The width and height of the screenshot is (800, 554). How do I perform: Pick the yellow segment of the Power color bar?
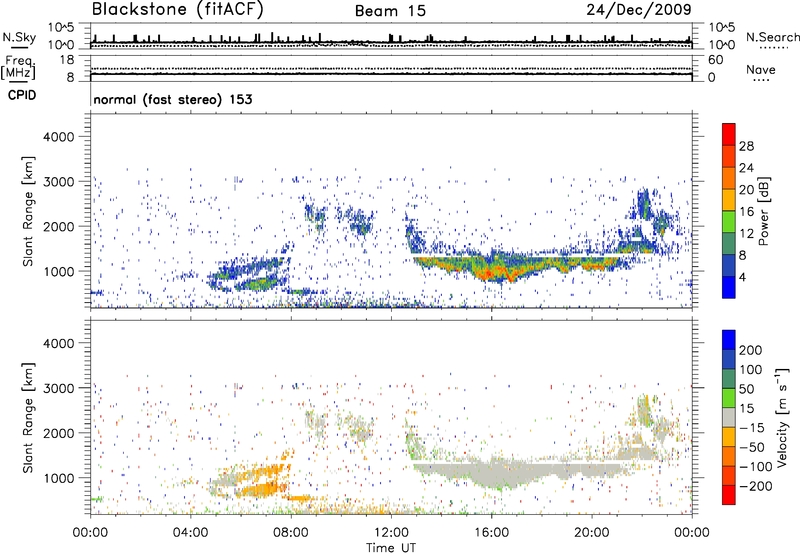[x=729, y=200]
